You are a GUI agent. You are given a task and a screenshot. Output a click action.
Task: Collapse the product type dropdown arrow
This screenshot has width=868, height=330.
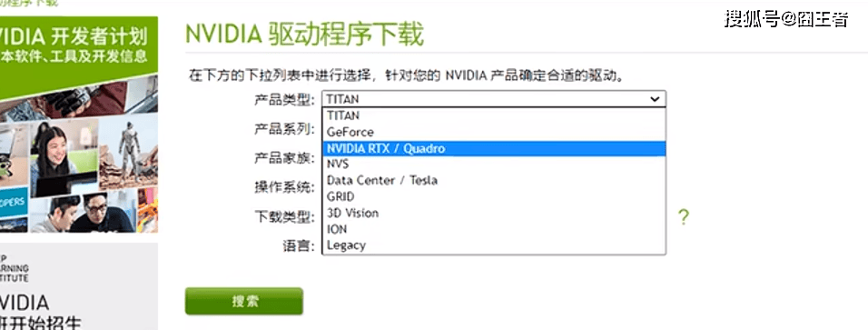click(655, 99)
